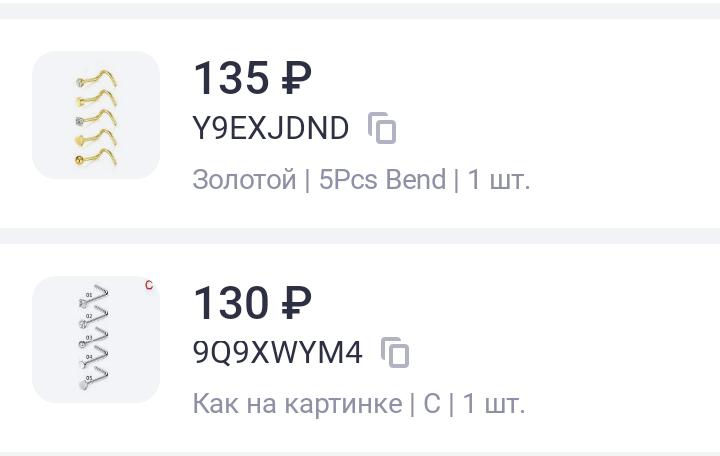Select the 9Q9XWYM4 code text
720x456 pixels.
coord(277,353)
